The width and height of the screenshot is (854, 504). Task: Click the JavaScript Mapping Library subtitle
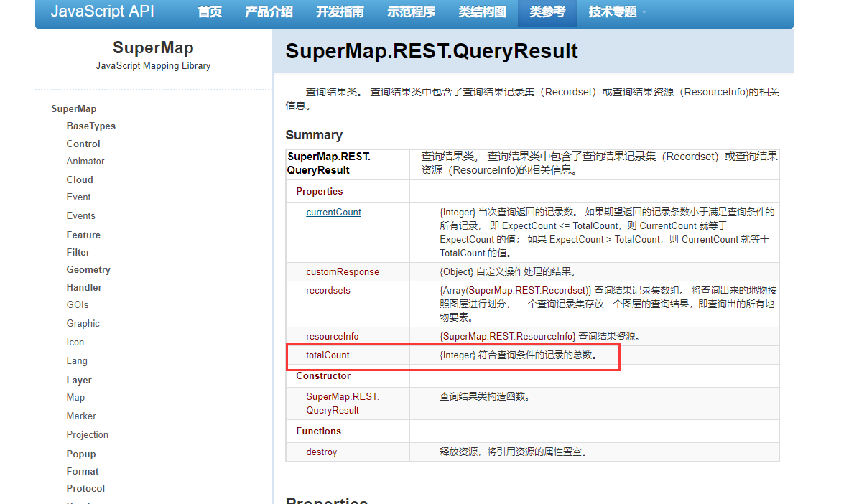click(x=153, y=66)
